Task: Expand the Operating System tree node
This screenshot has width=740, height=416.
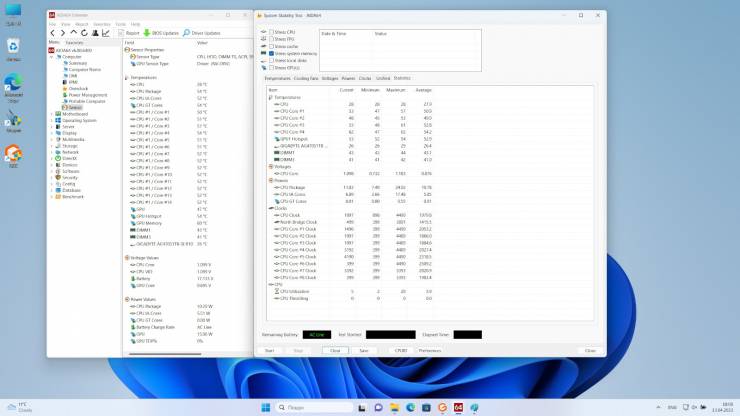Action: pos(52,120)
